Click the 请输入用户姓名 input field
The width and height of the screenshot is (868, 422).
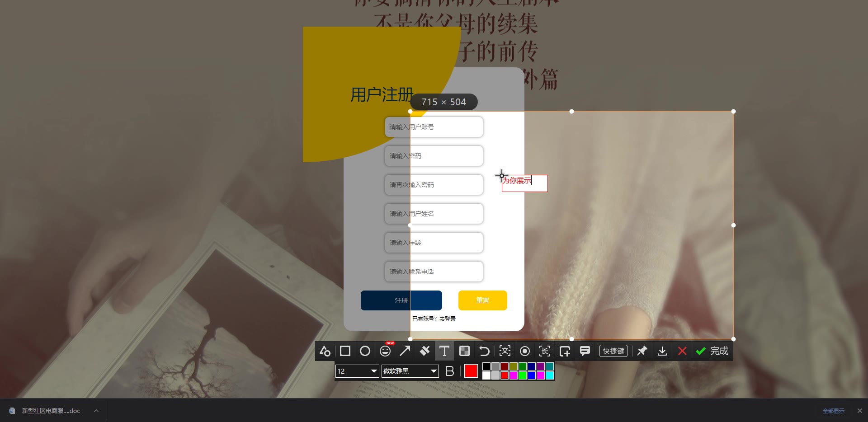tap(434, 214)
